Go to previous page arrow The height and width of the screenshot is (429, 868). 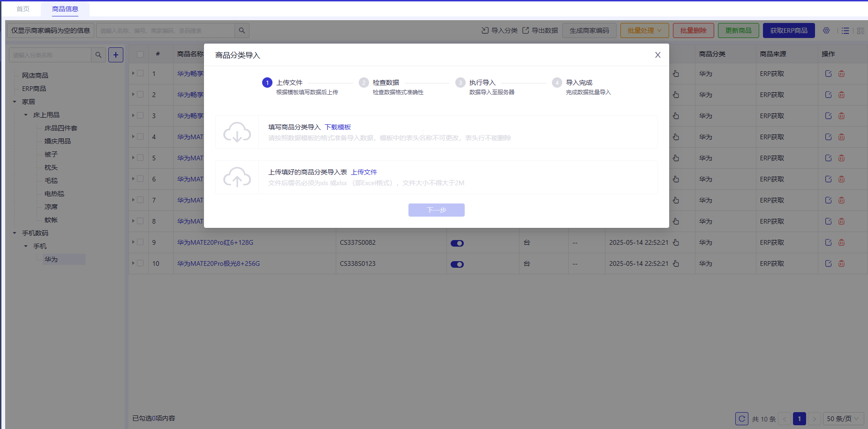(x=784, y=419)
